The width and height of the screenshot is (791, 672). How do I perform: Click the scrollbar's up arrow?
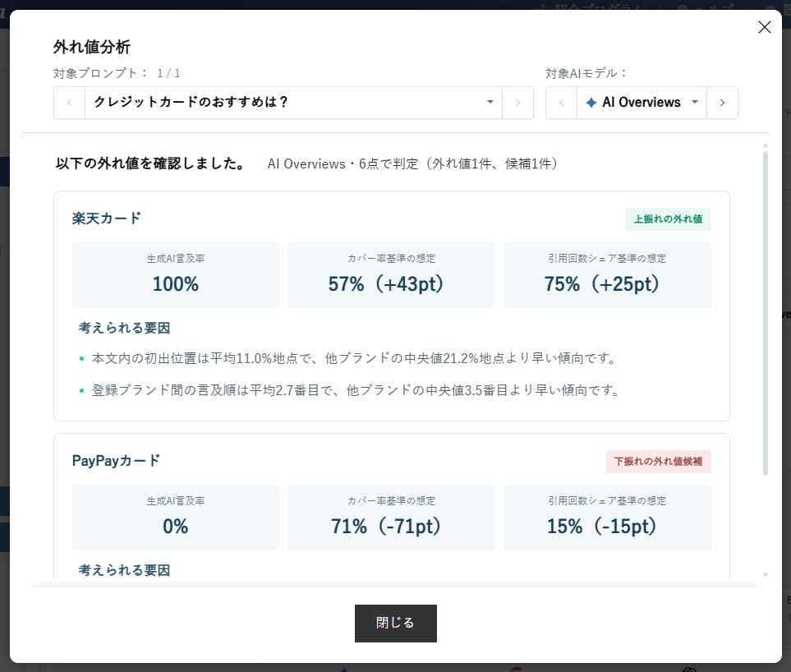(766, 145)
